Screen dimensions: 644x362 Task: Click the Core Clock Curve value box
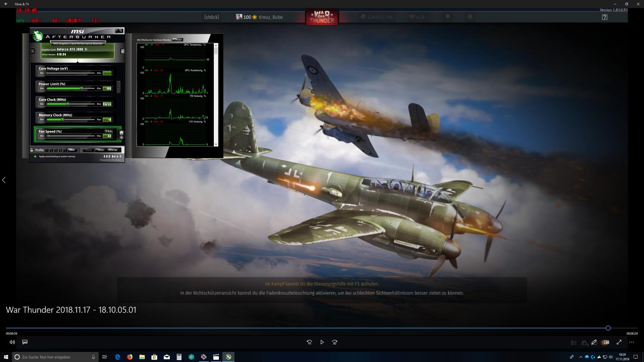click(107, 104)
